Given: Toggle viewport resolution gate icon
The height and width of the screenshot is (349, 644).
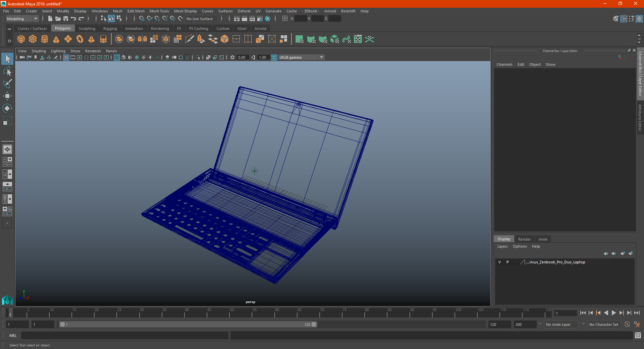Looking at the screenshot, I should pos(79,57).
